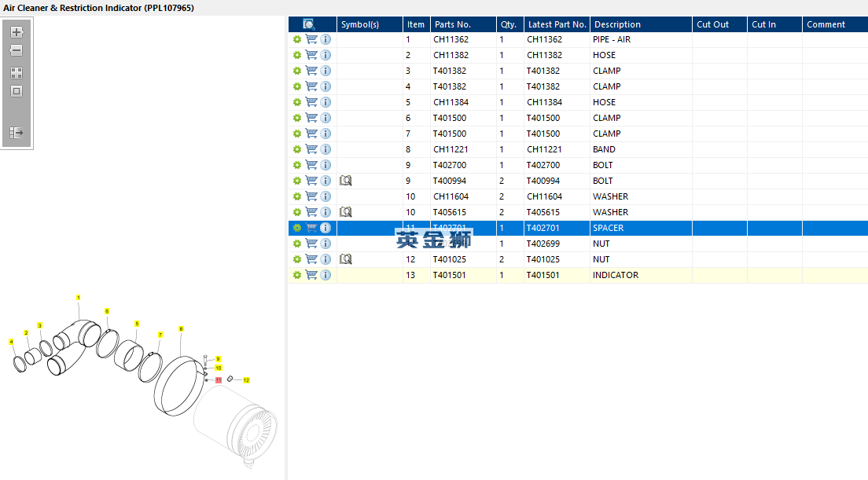Screen dimensions: 868x480
Task: Sort by the Parts No. column header
Action: [x=463, y=24]
